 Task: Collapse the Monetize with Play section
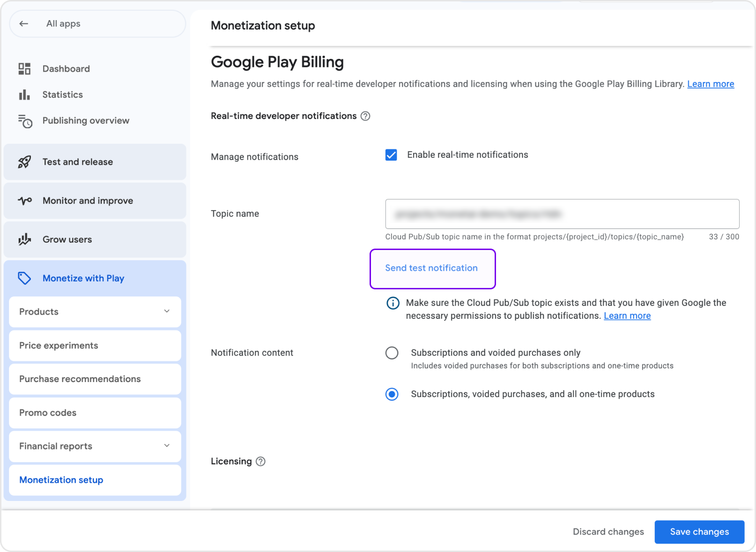coord(95,278)
